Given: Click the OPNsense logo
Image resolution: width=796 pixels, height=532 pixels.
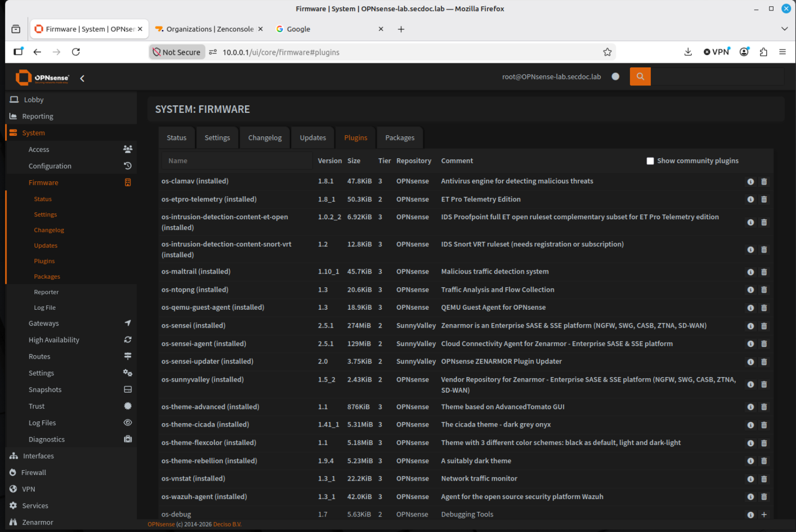Looking at the screenshot, I should 42,78.
